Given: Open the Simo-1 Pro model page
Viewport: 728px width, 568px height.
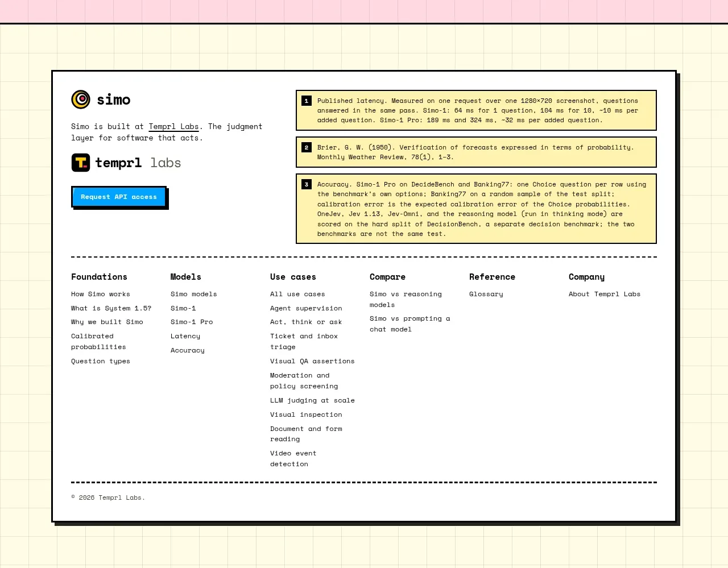Looking at the screenshot, I should pos(192,322).
